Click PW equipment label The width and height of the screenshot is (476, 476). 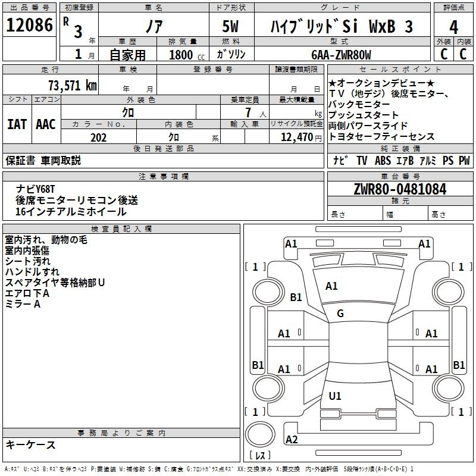(x=464, y=160)
